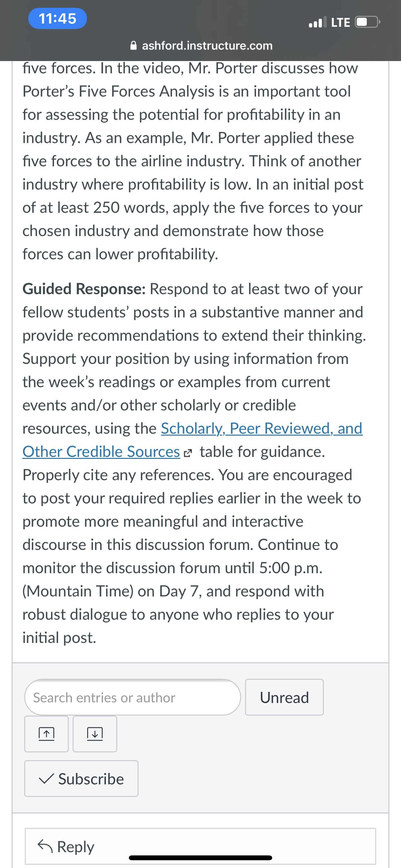Screen dimensions: 401x868
Task: Tap the LTE signal strength bars
Action: (x=318, y=22)
